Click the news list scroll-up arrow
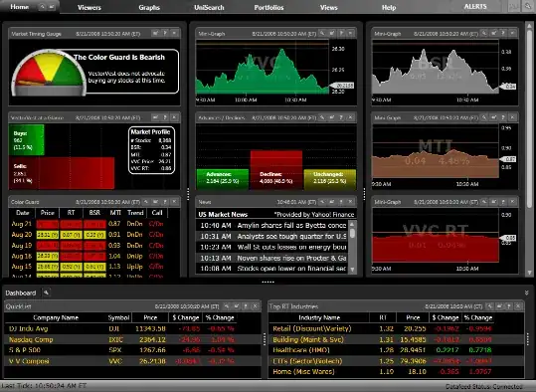 [x=352, y=224]
